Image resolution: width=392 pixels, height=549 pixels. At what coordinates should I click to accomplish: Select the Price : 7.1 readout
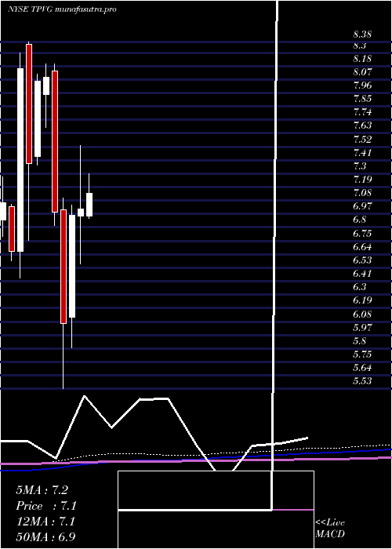click(46, 506)
